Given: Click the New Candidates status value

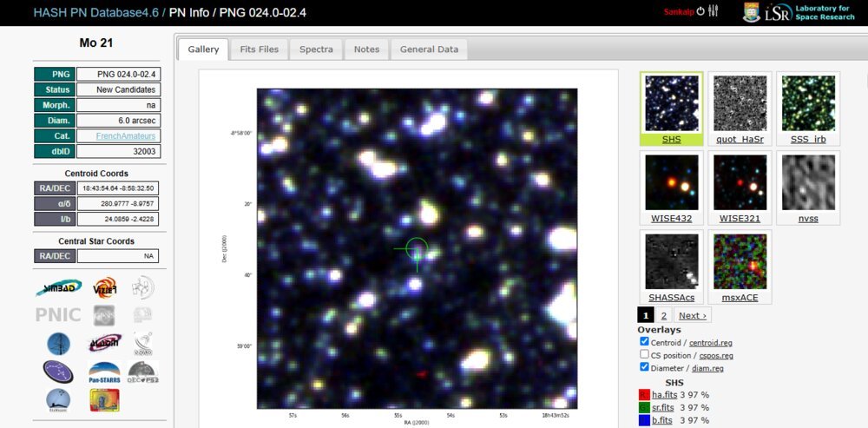Looking at the screenshot, I should 119,89.
